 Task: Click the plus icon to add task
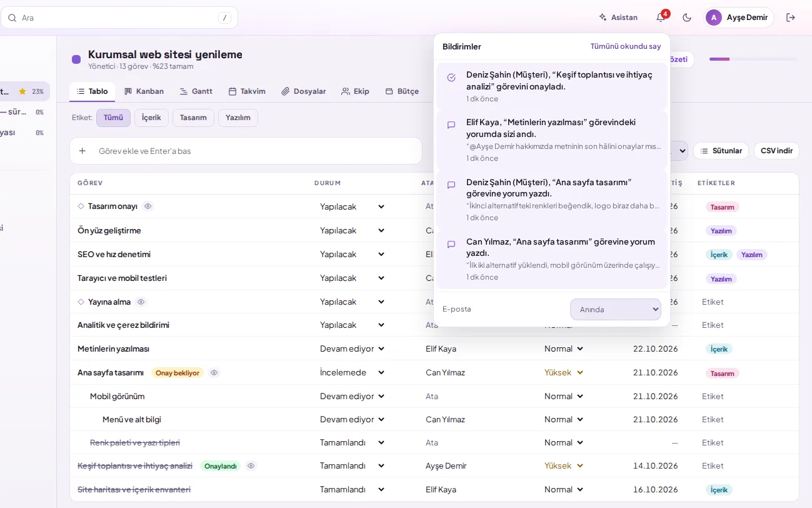82,151
